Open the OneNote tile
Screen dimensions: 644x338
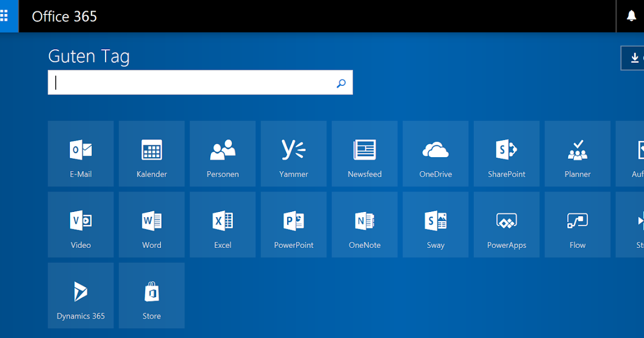click(364, 224)
